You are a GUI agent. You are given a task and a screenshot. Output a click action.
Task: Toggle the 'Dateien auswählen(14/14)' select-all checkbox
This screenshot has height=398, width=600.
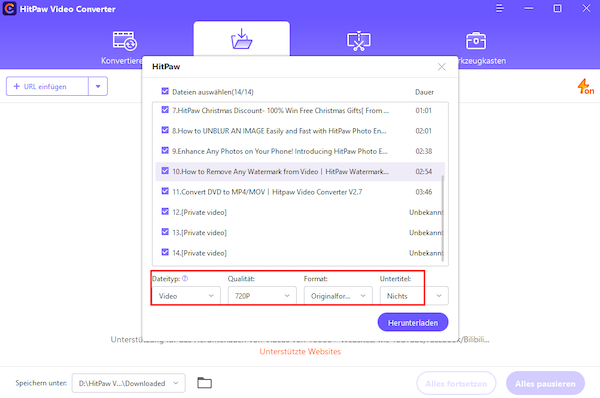point(165,91)
